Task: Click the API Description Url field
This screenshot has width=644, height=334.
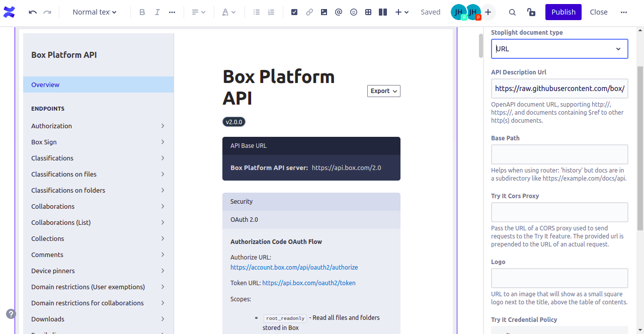Action: pyautogui.click(x=559, y=89)
